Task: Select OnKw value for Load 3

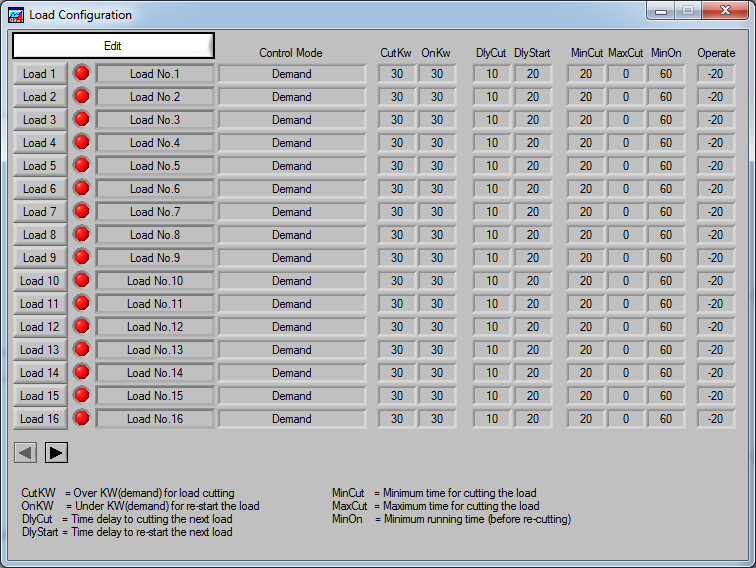Action: [437, 120]
